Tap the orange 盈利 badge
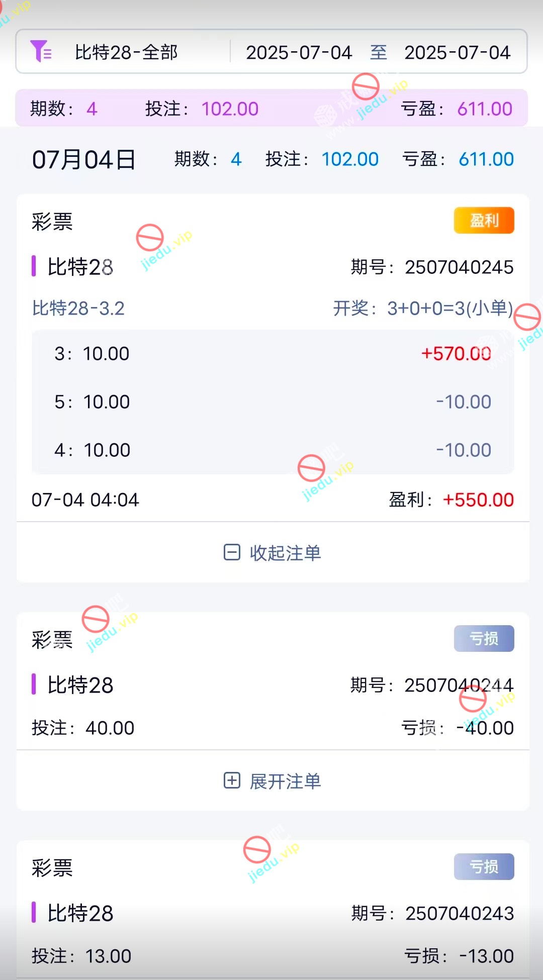The height and width of the screenshot is (980, 543). pos(484,220)
